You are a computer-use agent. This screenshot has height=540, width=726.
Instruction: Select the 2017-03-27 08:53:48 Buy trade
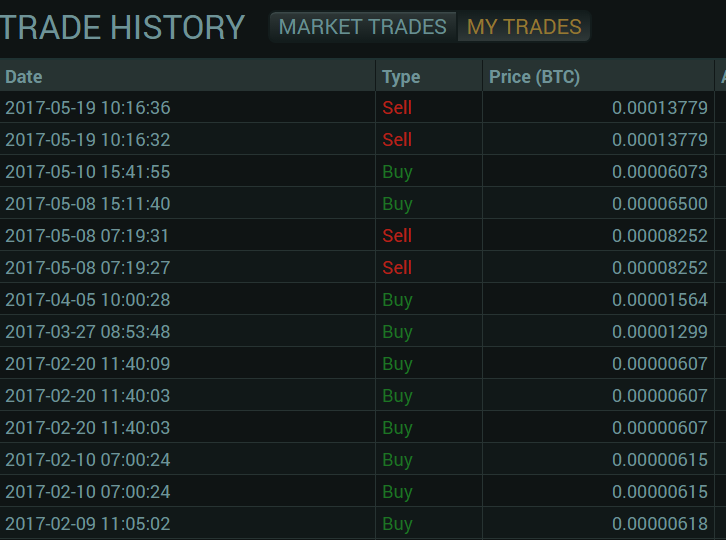tap(363, 332)
